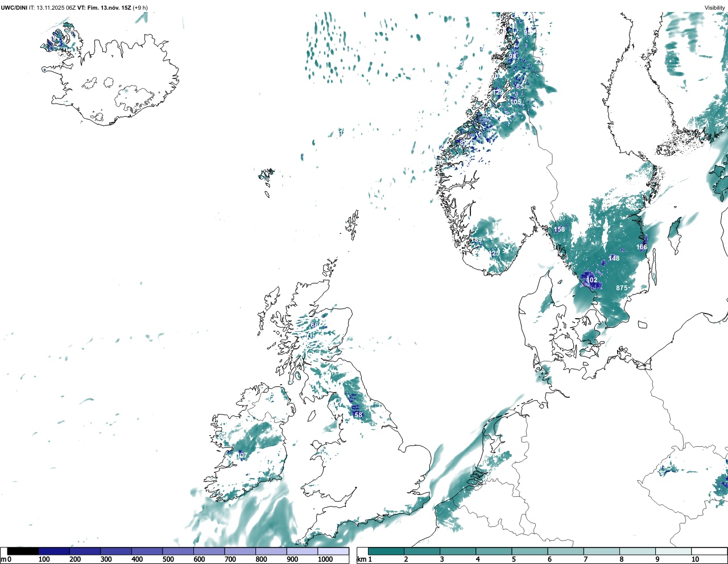Click the '105' value in northern Norway
Viewport: 728px width, 564px height.
click(x=516, y=102)
